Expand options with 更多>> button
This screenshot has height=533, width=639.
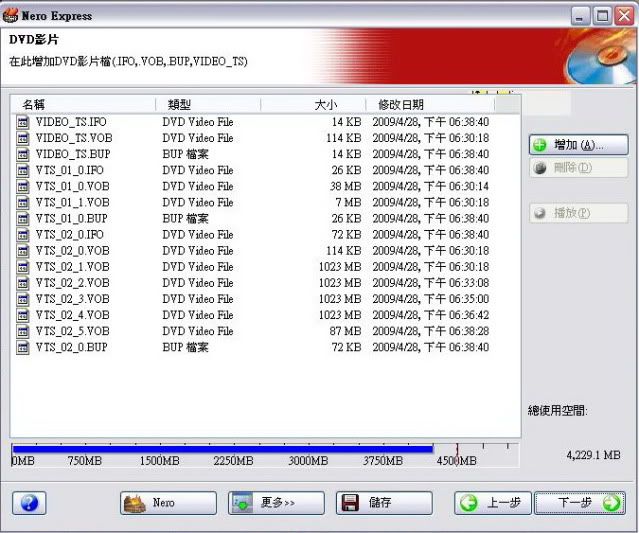click(x=276, y=503)
